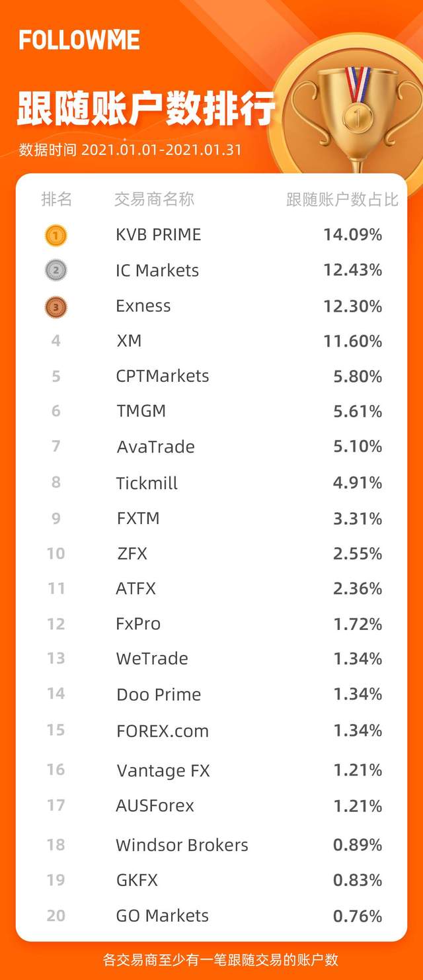This screenshot has width=423, height=980.
Task: Click the CPTMarkets broker name
Action: point(163,376)
